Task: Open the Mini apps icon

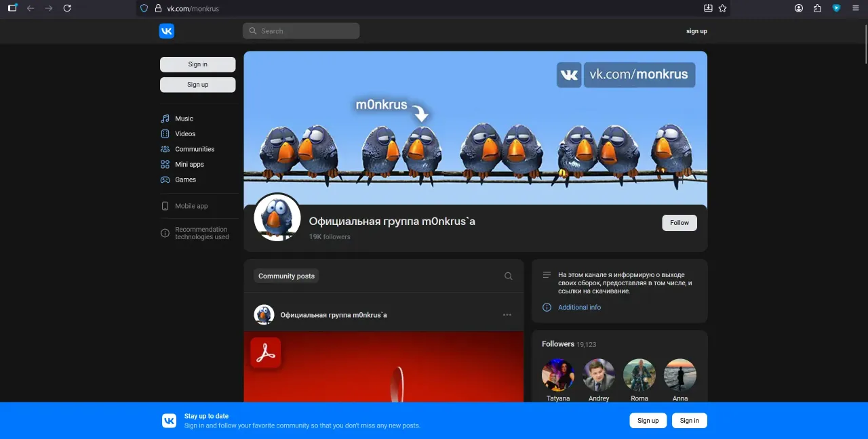Action: coord(165,165)
